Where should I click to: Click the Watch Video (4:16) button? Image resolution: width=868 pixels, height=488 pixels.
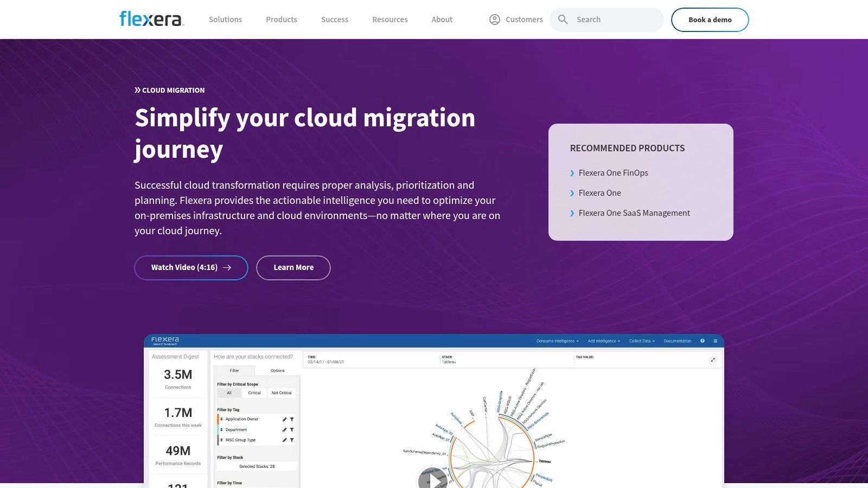pos(191,268)
